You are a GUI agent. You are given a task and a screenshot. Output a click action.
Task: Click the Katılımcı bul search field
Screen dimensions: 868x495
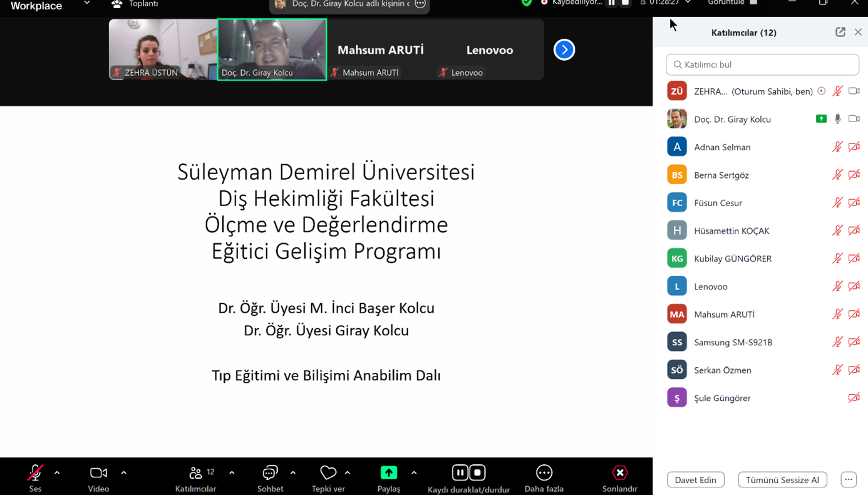(762, 65)
